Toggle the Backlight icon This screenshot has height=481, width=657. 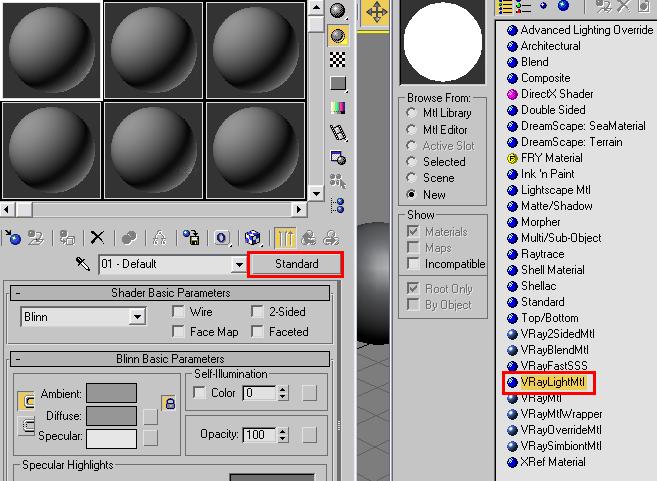337,36
